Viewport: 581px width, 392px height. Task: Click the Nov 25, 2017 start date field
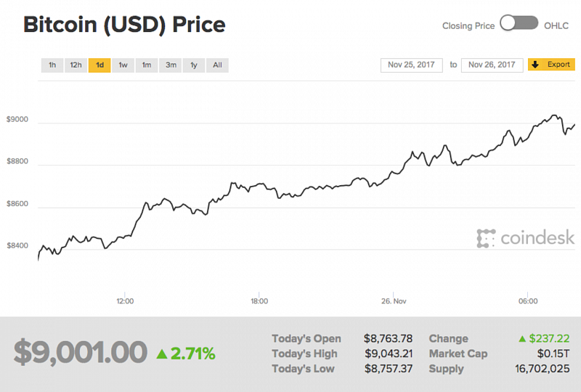(411, 65)
